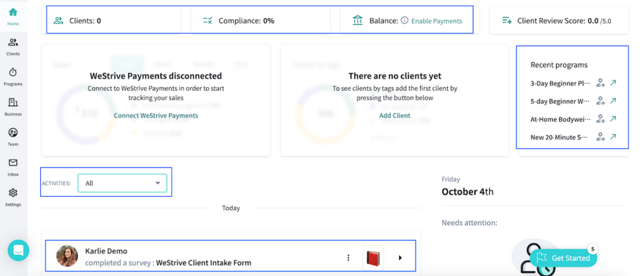Image resolution: width=644 pixels, height=276 pixels.
Task: Open Settings gear in sidebar
Action: 13,197
